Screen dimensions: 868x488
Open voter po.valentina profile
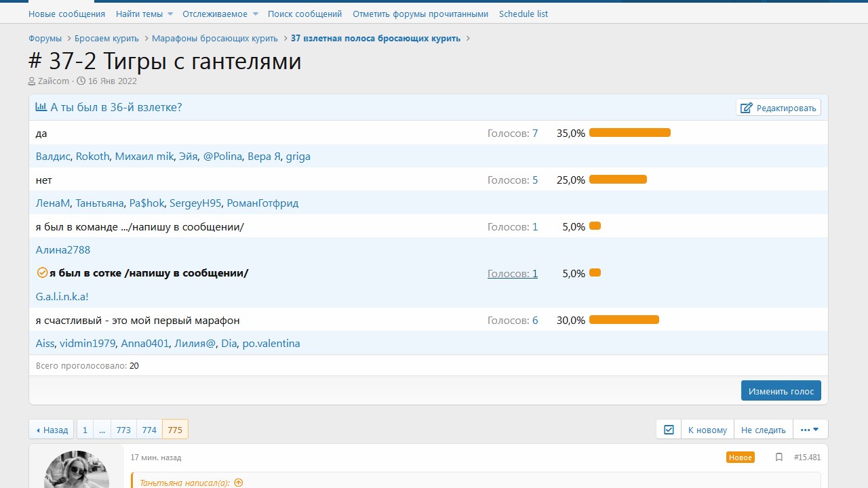pyautogui.click(x=271, y=344)
